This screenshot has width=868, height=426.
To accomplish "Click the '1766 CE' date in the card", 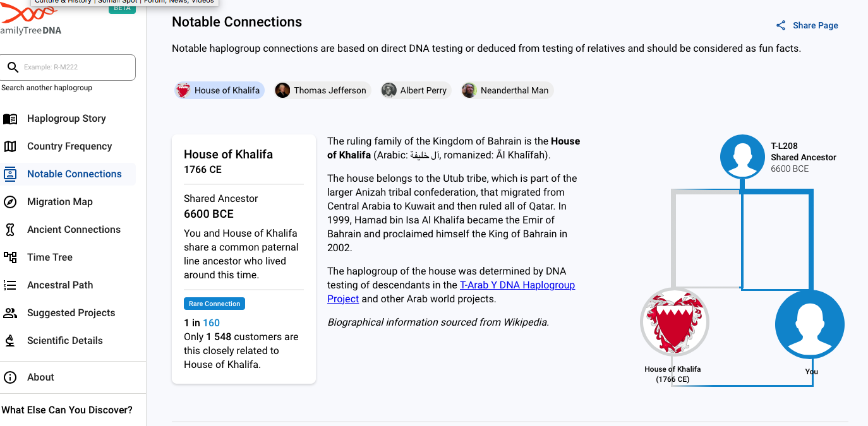I will tap(203, 169).
